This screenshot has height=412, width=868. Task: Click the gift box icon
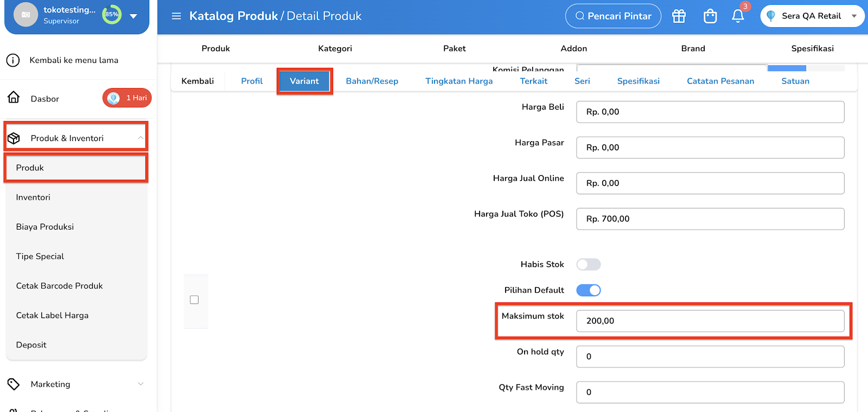[x=679, y=16]
